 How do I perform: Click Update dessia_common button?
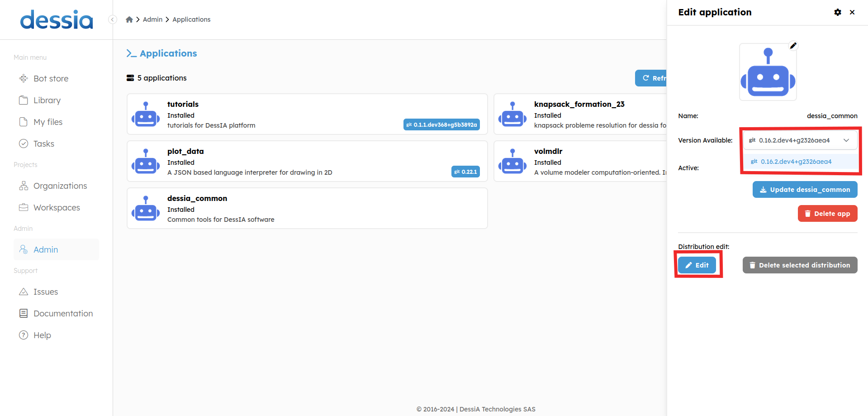pyautogui.click(x=805, y=190)
